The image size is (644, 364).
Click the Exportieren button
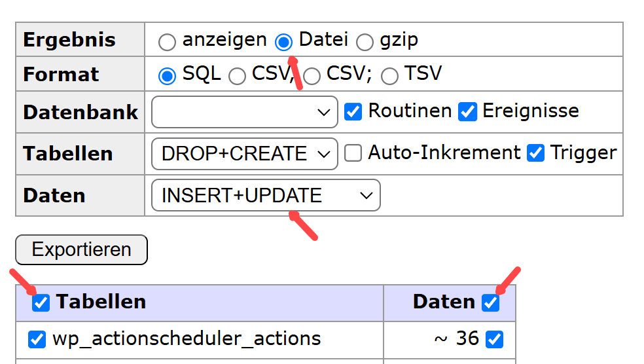tap(82, 249)
